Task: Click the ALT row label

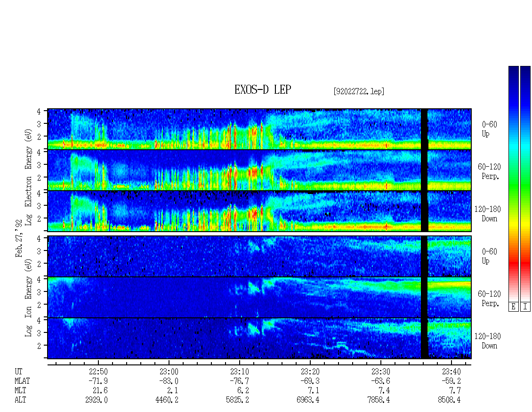Action: pyautogui.click(x=20, y=400)
